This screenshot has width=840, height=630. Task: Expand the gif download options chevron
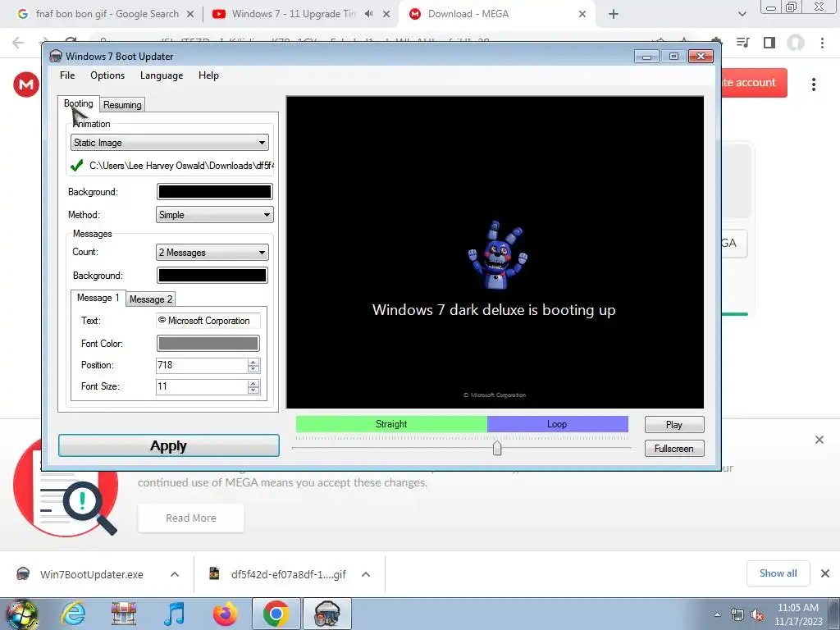(366, 574)
